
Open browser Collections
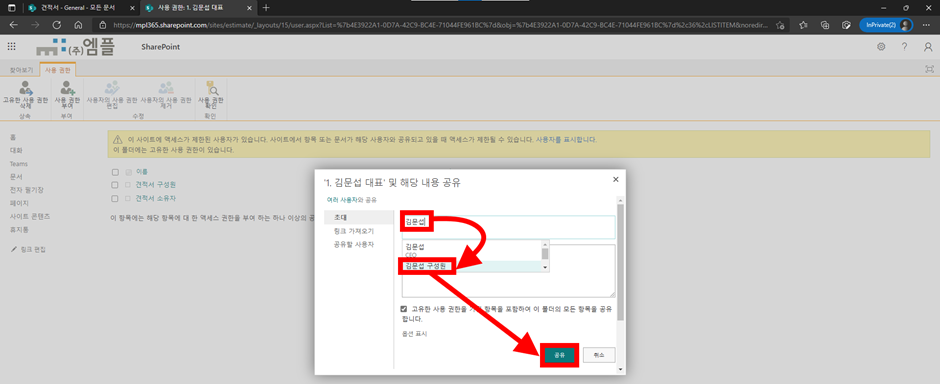click(x=825, y=25)
